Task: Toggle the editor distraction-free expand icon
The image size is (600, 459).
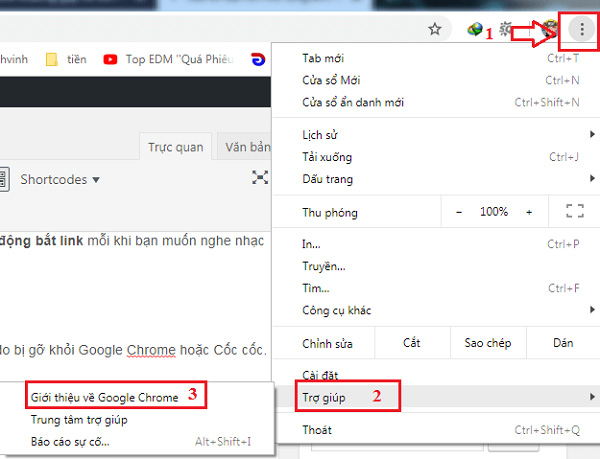Action: pos(260,177)
